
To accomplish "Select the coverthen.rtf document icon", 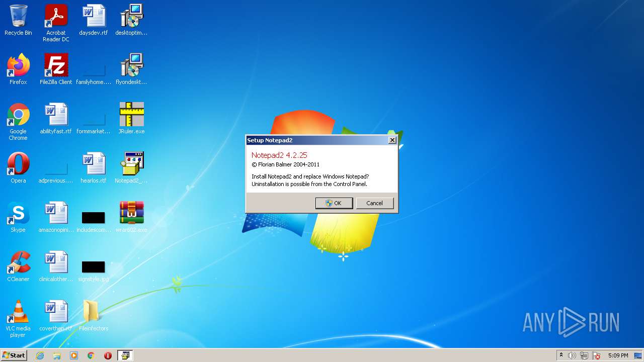I will click(x=56, y=316).
